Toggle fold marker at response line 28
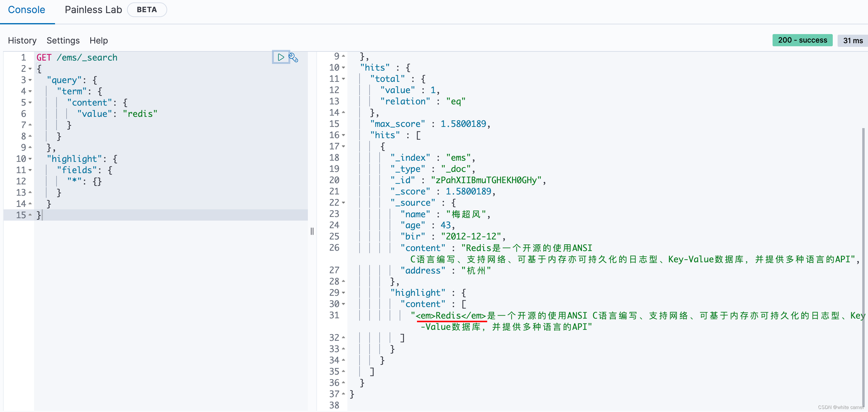868x412 pixels. [343, 281]
